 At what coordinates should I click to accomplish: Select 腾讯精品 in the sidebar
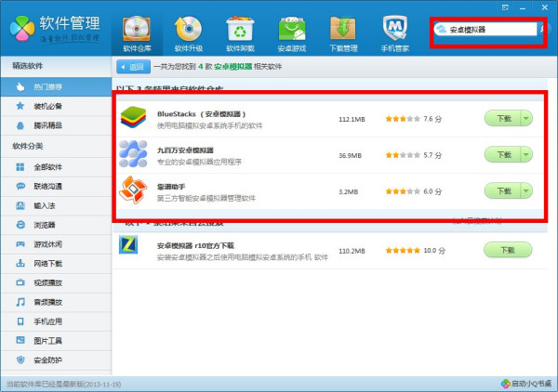56,125
